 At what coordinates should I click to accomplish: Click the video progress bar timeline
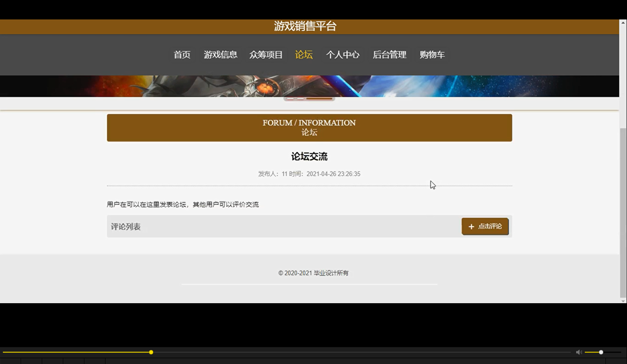coord(290,352)
